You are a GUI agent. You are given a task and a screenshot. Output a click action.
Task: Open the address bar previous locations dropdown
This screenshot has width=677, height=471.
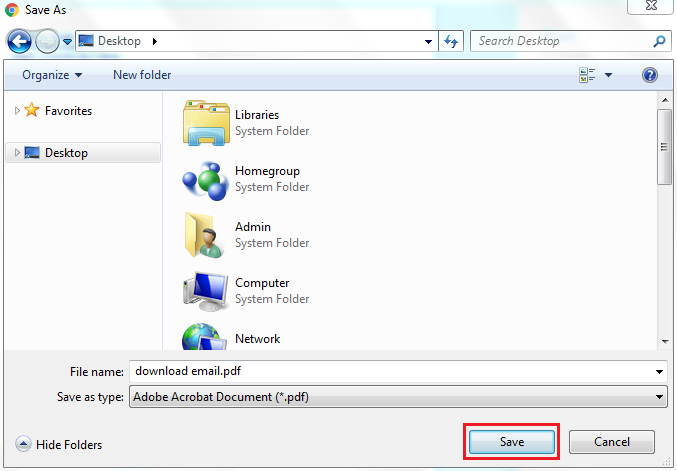pos(428,41)
